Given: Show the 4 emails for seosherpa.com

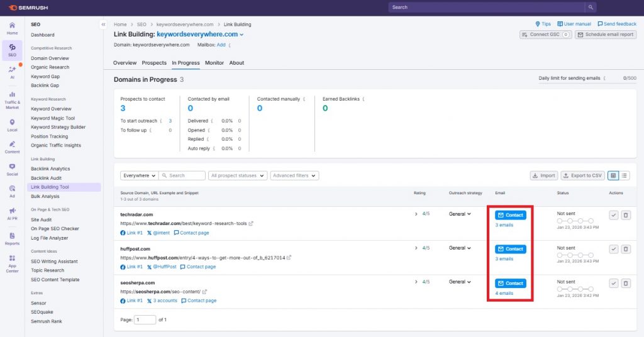Looking at the screenshot, I should [504, 294].
